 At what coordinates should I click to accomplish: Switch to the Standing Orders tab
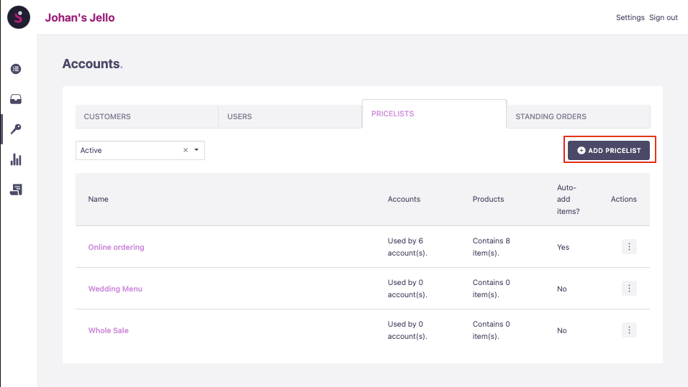pos(578,116)
